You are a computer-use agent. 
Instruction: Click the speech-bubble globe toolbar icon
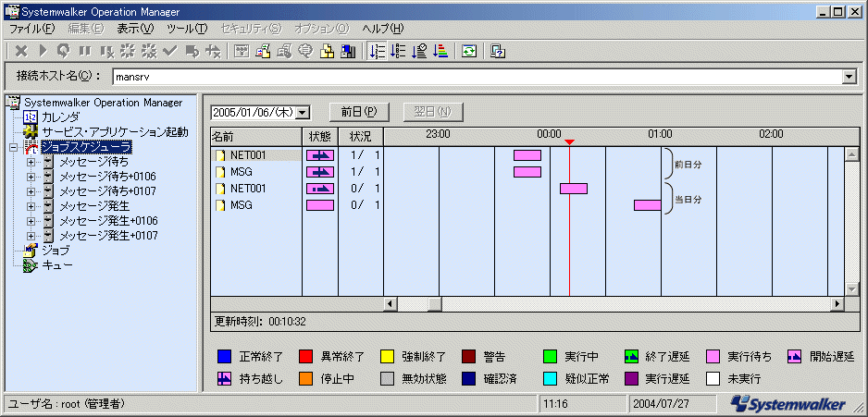tap(305, 52)
